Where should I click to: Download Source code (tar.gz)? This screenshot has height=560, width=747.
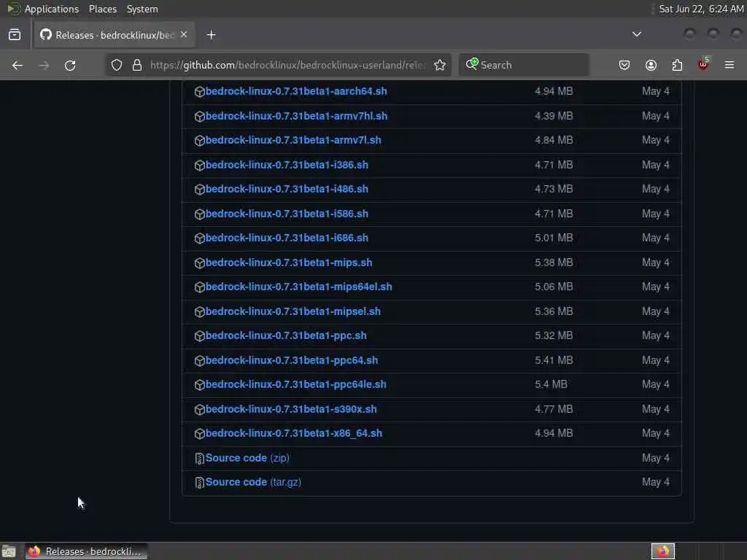[x=253, y=483]
